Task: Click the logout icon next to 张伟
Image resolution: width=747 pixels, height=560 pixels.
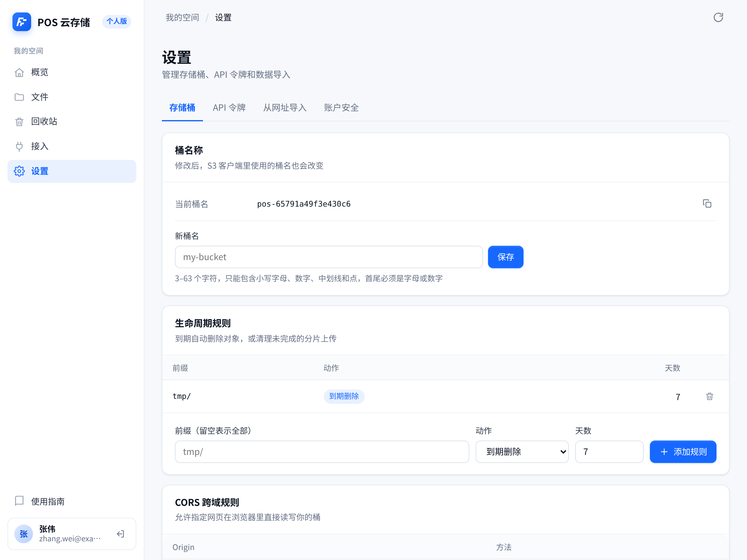Action: tap(120, 534)
